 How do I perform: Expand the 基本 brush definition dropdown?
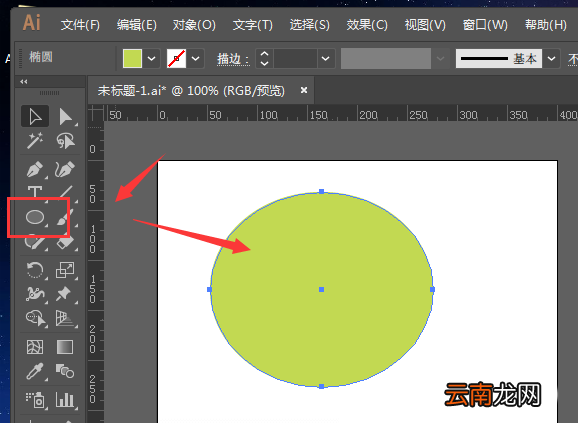(x=551, y=59)
